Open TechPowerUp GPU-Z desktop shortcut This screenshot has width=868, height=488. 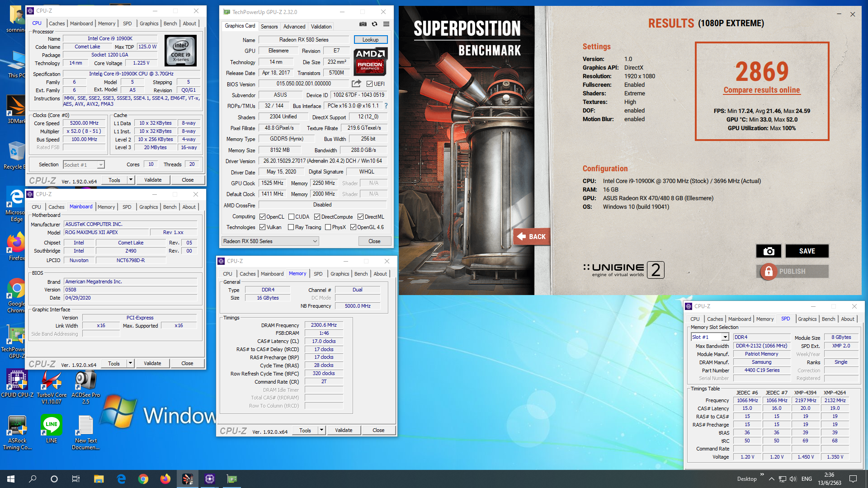[16, 342]
